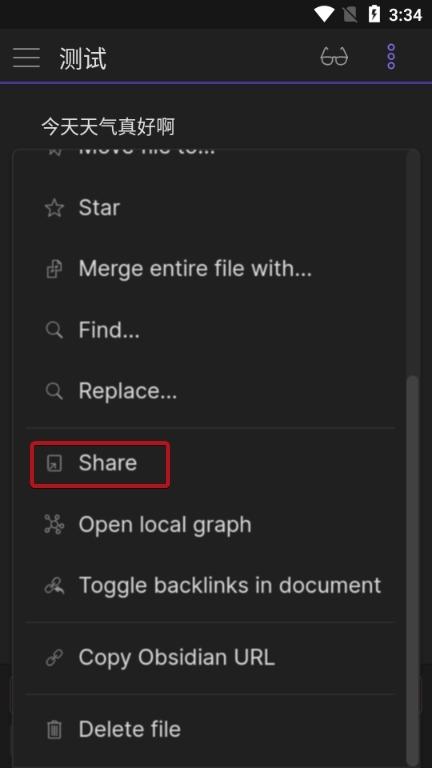Click the share icon in menu

tap(54, 463)
